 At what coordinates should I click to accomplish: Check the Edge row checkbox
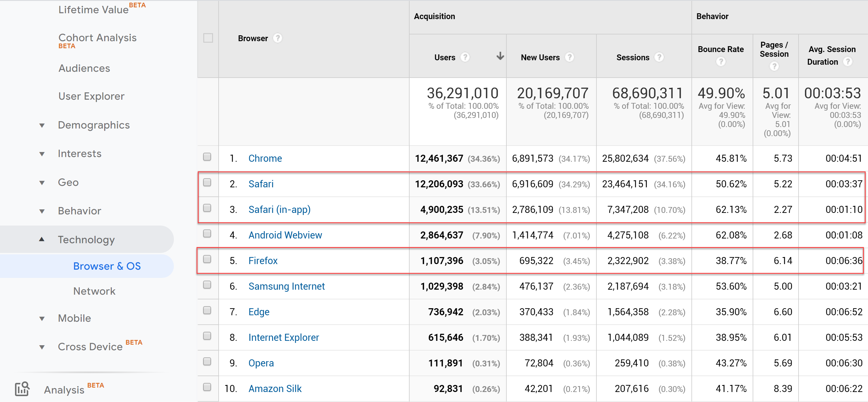[207, 311]
